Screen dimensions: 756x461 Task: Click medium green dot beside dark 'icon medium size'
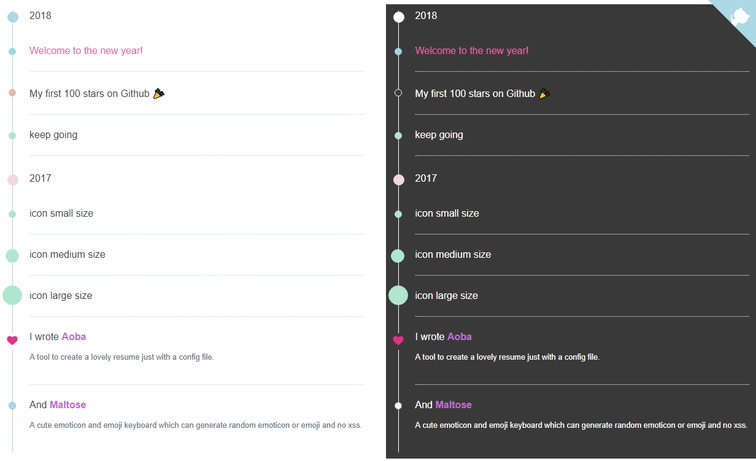point(398,255)
